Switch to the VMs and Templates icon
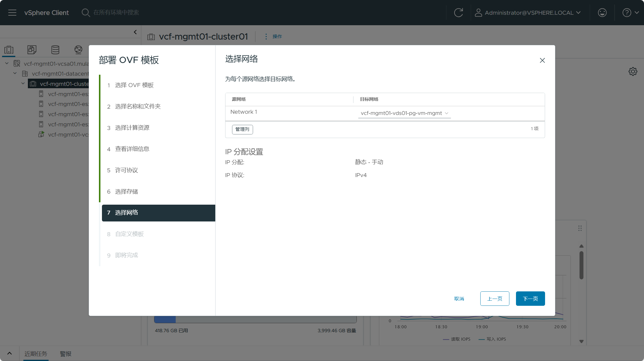Screen dimensions: 644x361 point(32,50)
